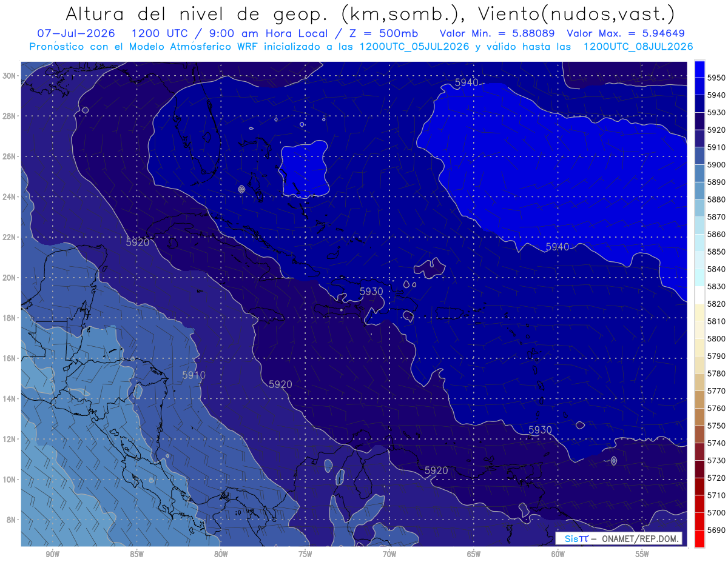Image resolution: width=728 pixels, height=562 pixels.
Task: Select the 'Valor Max. = 5.94649' readout
Action: pos(626,33)
